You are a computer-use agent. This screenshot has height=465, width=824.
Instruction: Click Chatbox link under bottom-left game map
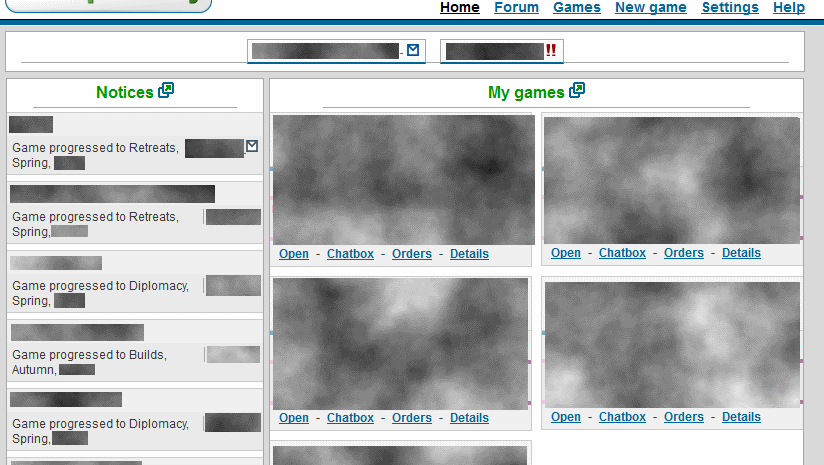pos(350,418)
